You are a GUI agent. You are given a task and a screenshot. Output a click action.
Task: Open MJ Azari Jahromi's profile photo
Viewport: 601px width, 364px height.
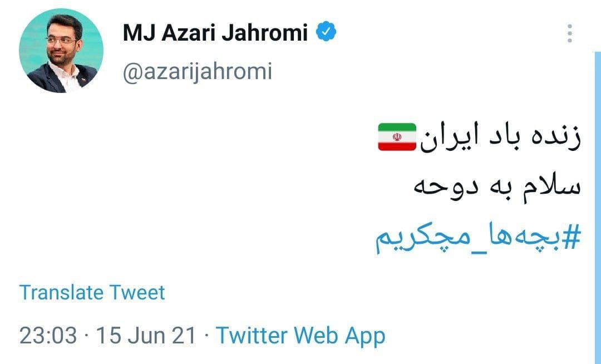pos(61,51)
